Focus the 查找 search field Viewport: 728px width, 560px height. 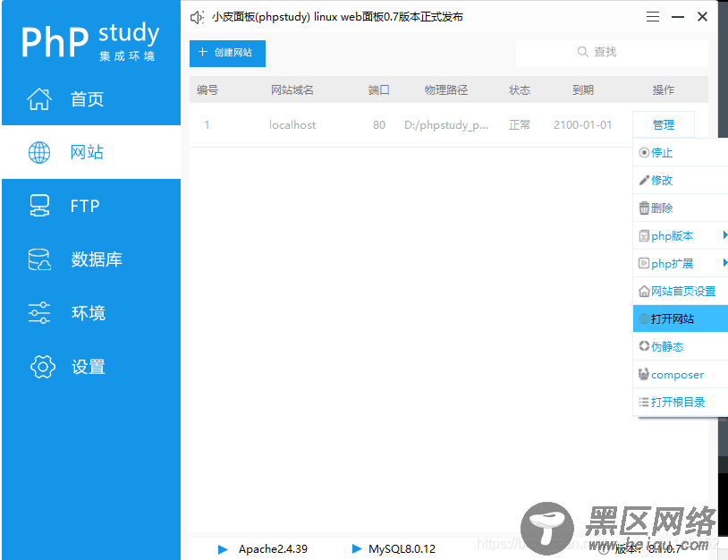click(612, 54)
